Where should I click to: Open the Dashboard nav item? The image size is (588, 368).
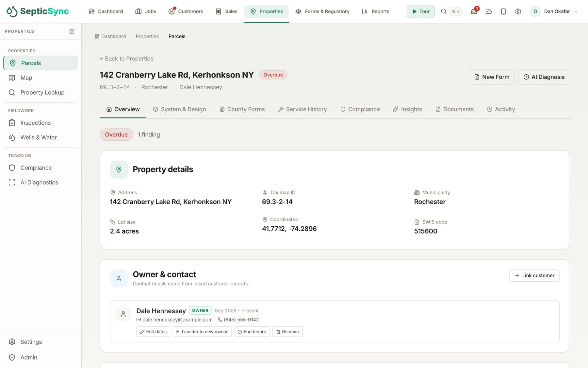pyautogui.click(x=106, y=11)
